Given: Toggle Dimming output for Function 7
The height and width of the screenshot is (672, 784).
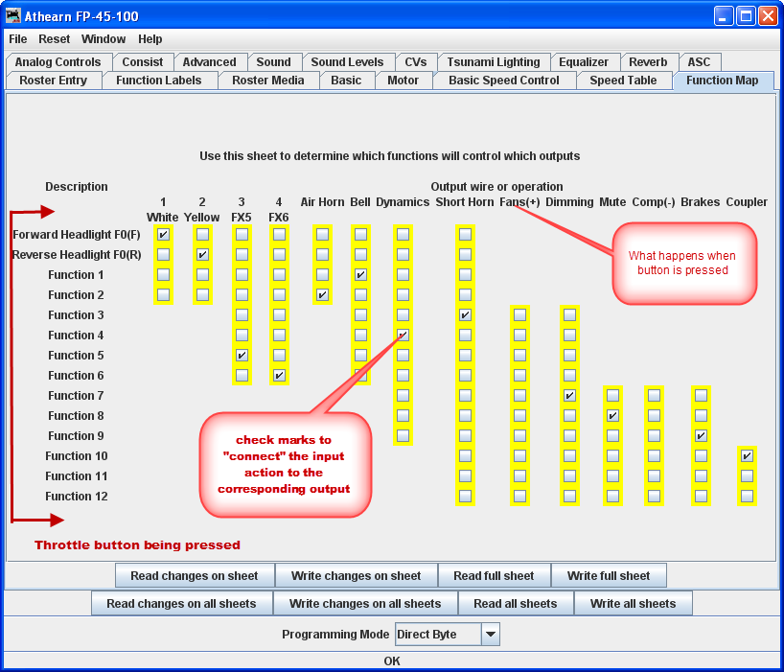Looking at the screenshot, I should pos(569,395).
